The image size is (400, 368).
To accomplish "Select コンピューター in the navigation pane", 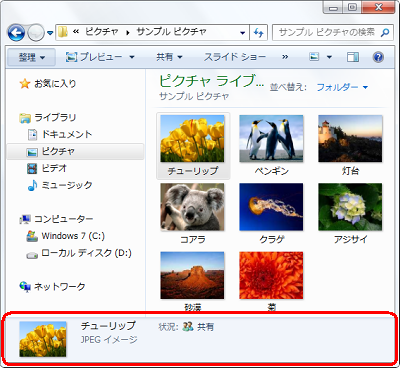I will pyautogui.click(x=63, y=219).
